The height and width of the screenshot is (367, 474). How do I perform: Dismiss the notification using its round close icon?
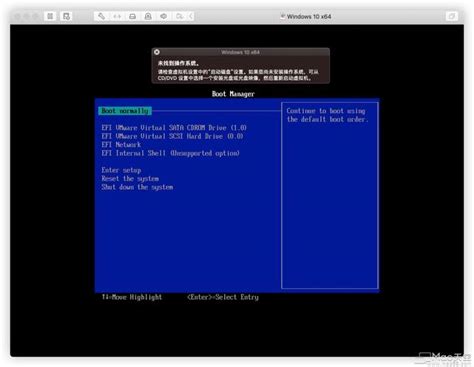coord(157,52)
